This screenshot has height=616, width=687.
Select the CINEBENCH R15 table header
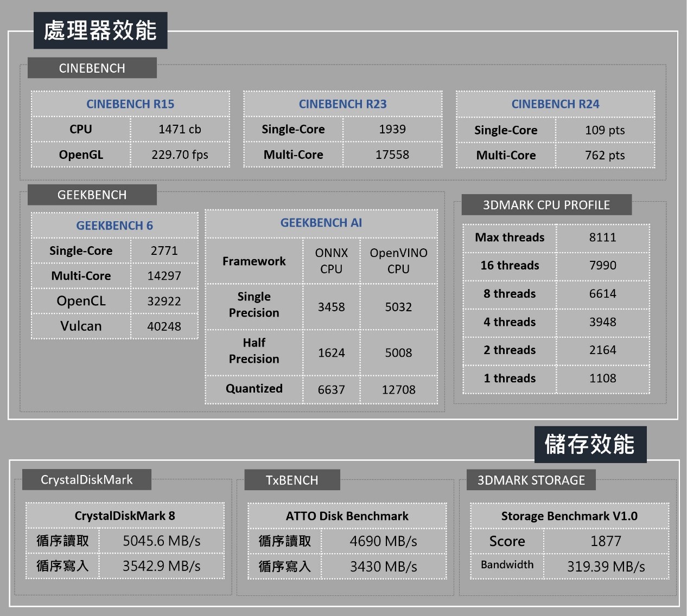point(130,104)
